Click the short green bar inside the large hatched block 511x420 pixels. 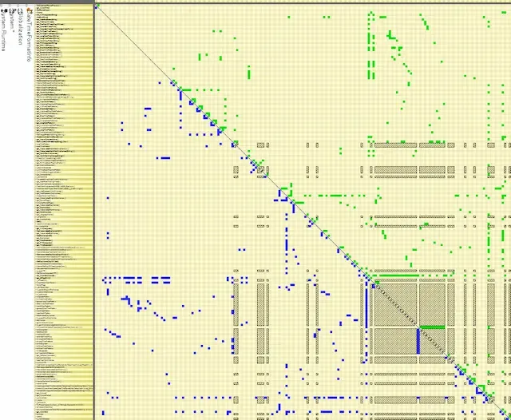click(x=432, y=327)
